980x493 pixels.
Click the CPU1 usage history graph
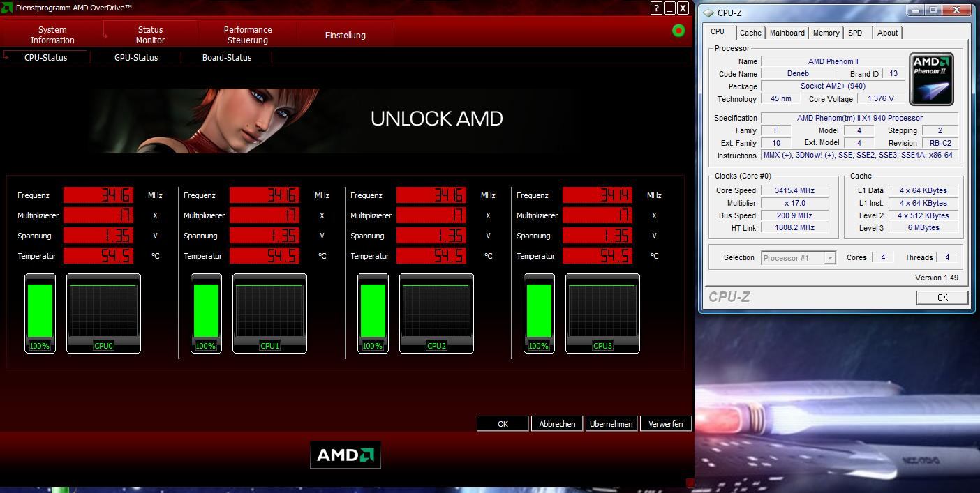point(269,313)
